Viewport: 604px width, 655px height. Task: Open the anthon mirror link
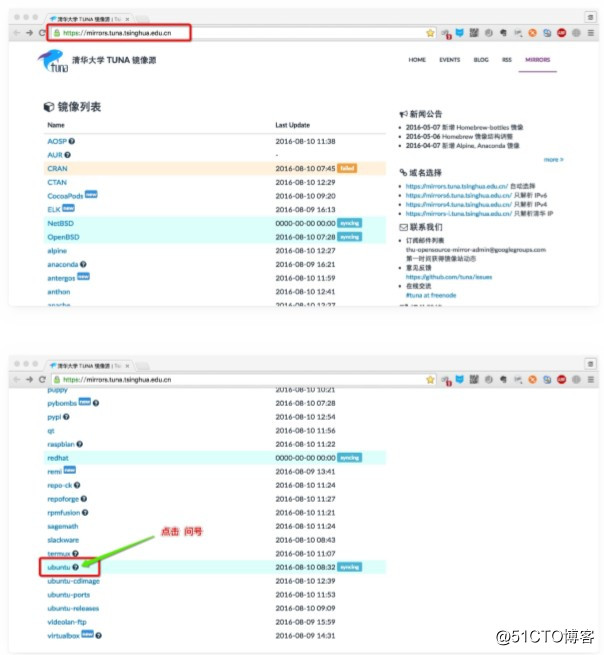click(58, 292)
